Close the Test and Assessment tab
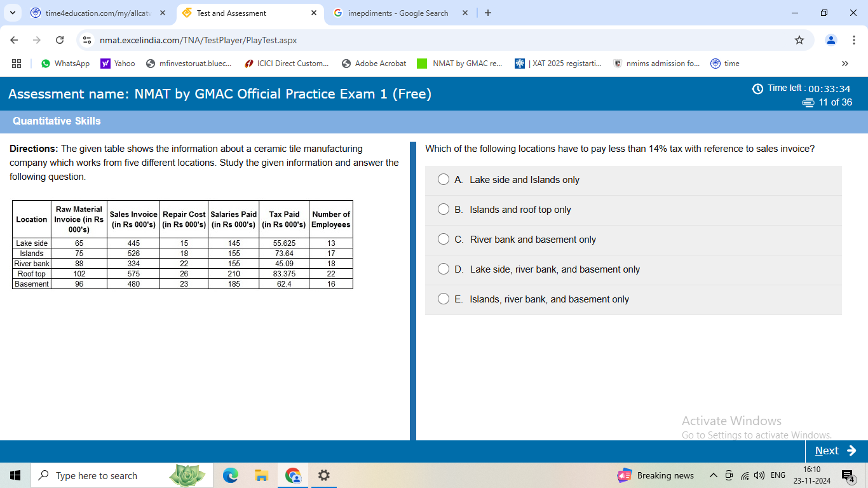The image size is (868, 488). [x=314, y=13]
